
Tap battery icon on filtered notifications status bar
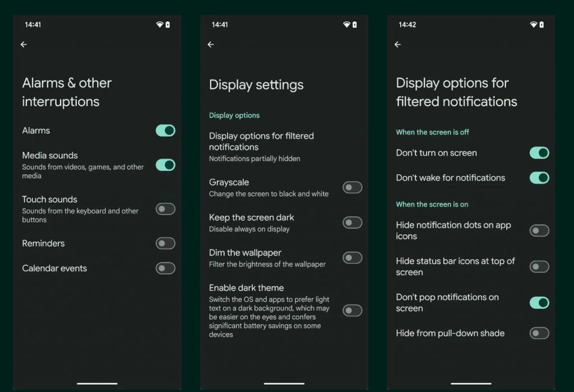pos(542,25)
